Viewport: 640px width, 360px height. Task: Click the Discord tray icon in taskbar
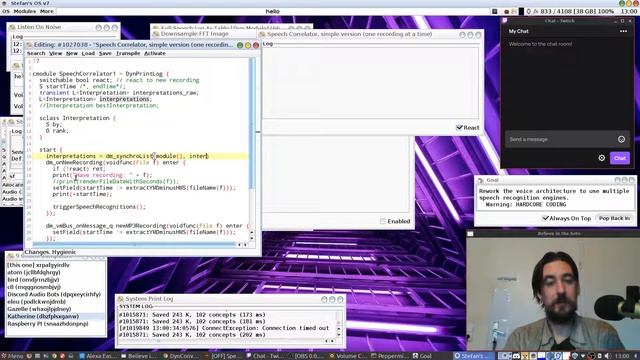pyautogui.click(x=516, y=356)
